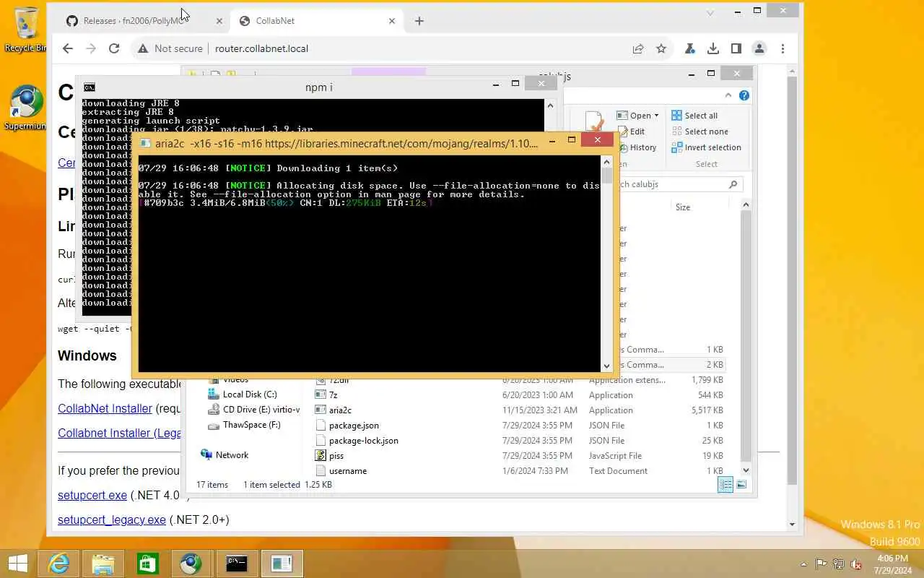Open Explorer help question mark icon
924x578 pixels.
[744, 95]
